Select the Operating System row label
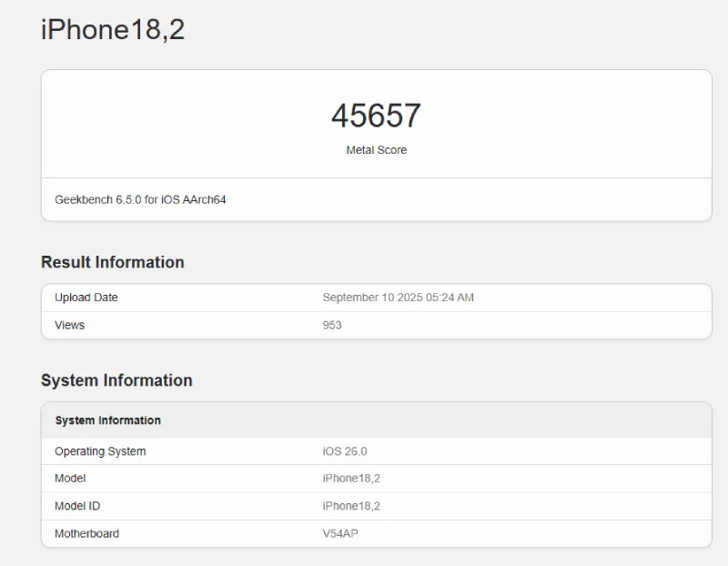The height and width of the screenshot is (566, 728). point(100,451)
